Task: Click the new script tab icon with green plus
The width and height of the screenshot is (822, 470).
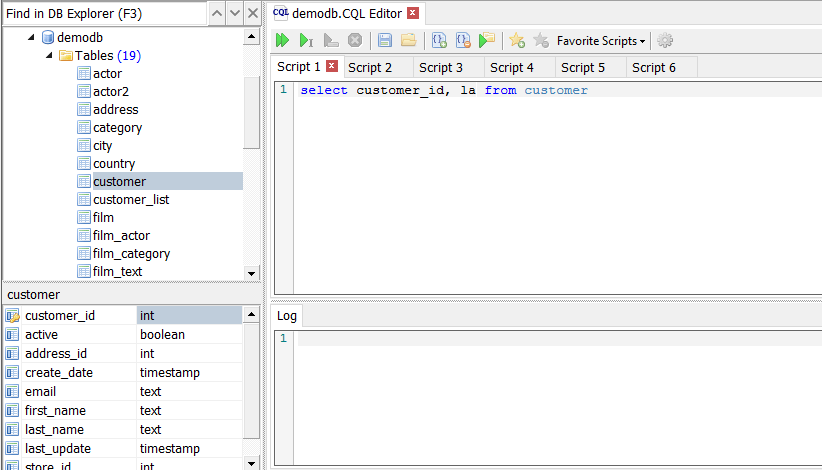Action: click(439, 41)
